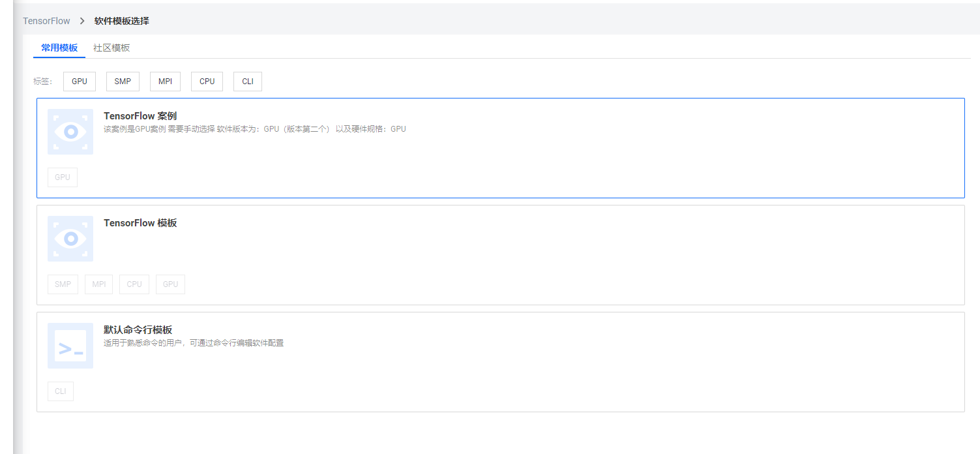Switch to the 常用模板 tab

pos(59,48)
